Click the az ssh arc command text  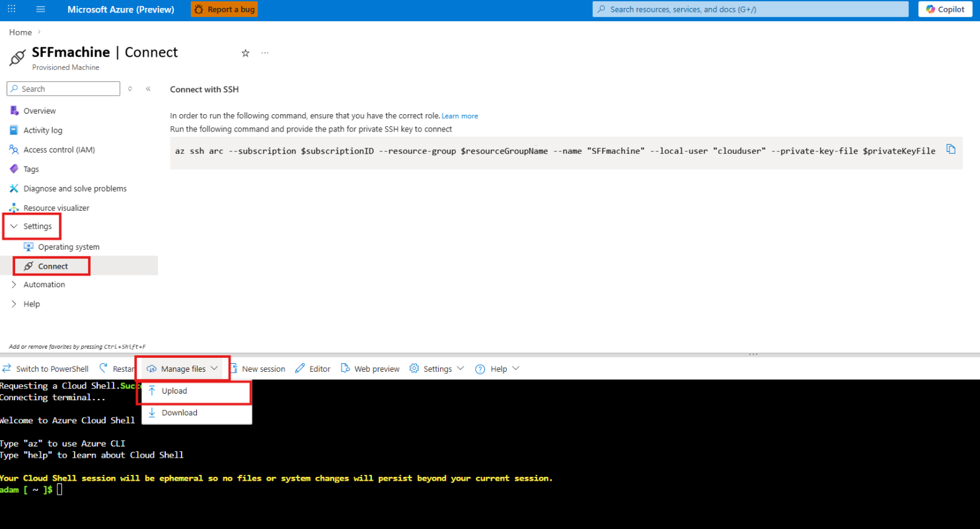(x=555, y=151)
